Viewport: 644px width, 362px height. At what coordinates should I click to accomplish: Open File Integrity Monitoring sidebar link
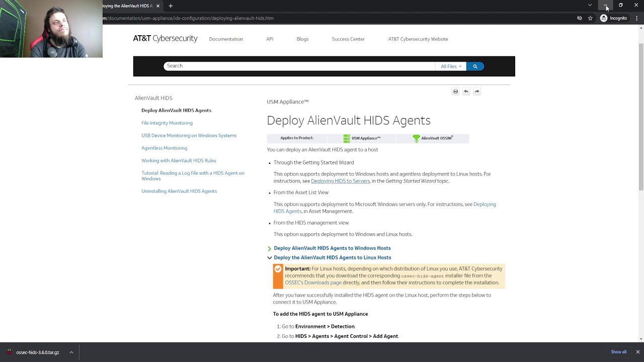(x=167, y=123)
